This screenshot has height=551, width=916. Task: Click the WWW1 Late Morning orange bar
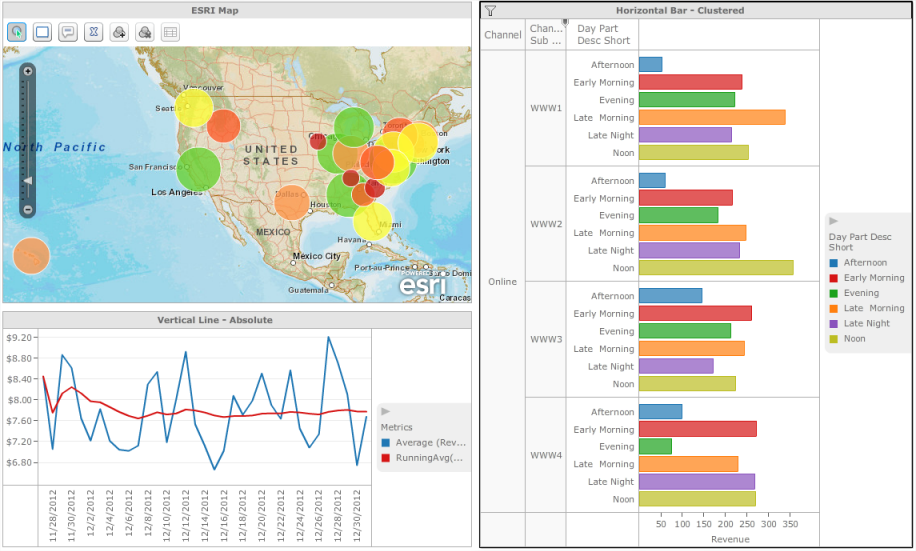pyautogui.click(x=712, y=118)
